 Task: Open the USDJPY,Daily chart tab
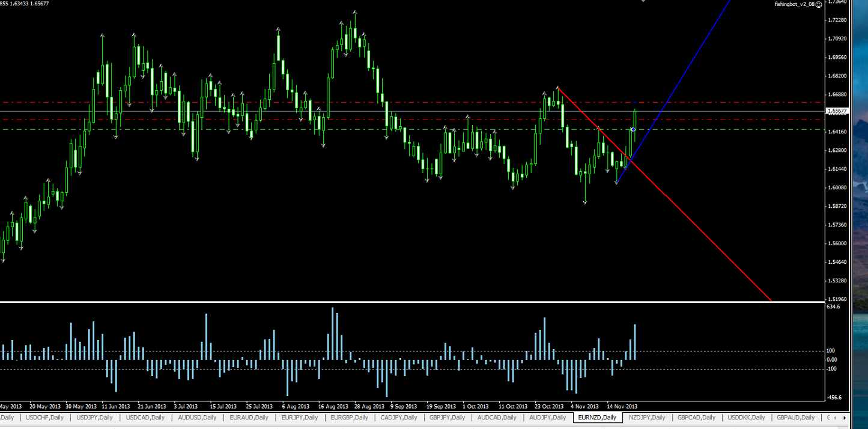click(x=94, y=418)
